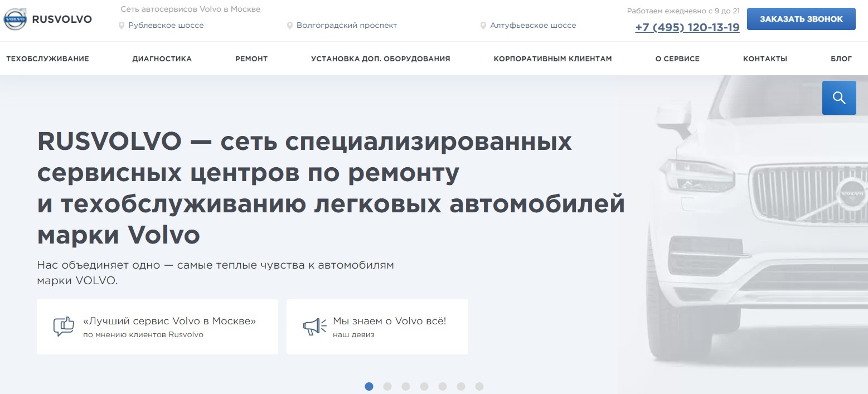This screenshot has height=394, width=868.
Task: Click the pin icon beside Алтуфьевское шоссе
Action: [483, 26]
